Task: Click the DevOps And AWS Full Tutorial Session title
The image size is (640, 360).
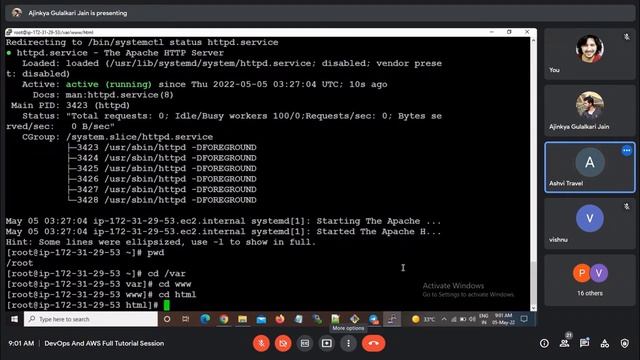Action: (104, 343)
